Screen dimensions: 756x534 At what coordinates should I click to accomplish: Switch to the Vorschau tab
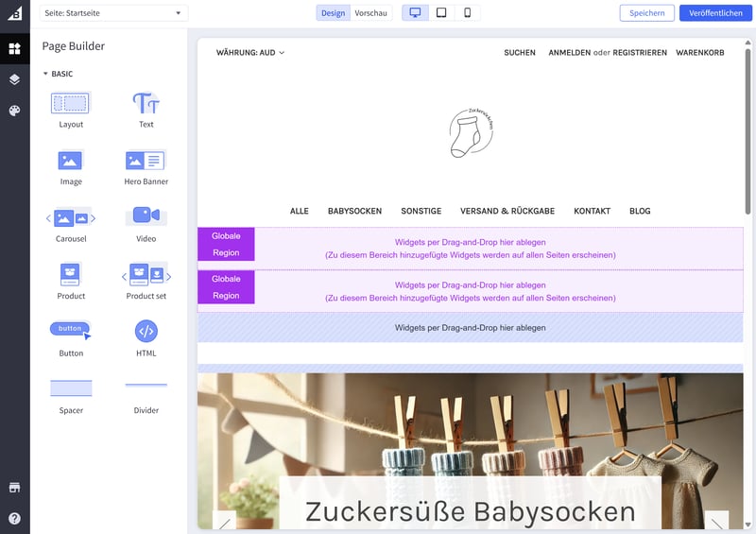pos(370,13)
